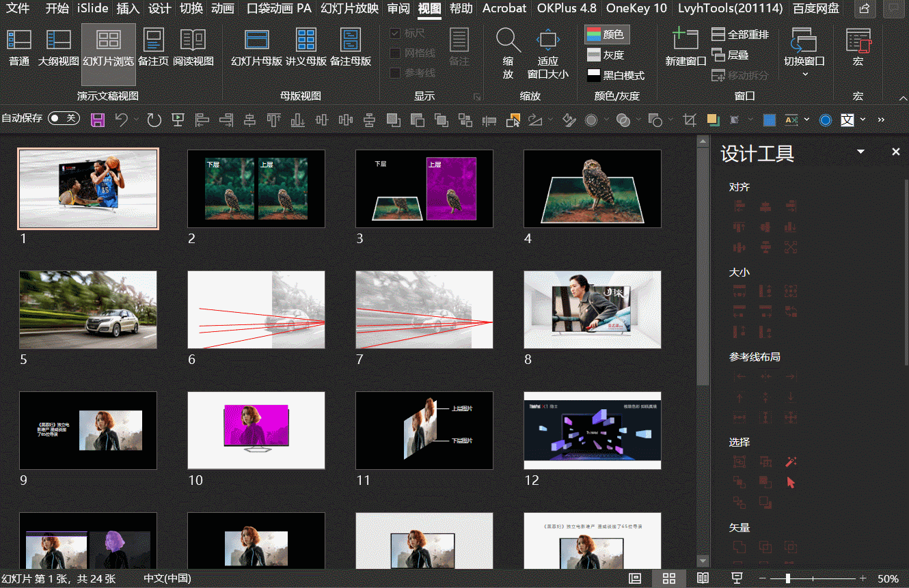Click zoom out minus in status bar
The width and height of the screenshot is (909, 588).
pyautogui.click(x=761, y=578)
